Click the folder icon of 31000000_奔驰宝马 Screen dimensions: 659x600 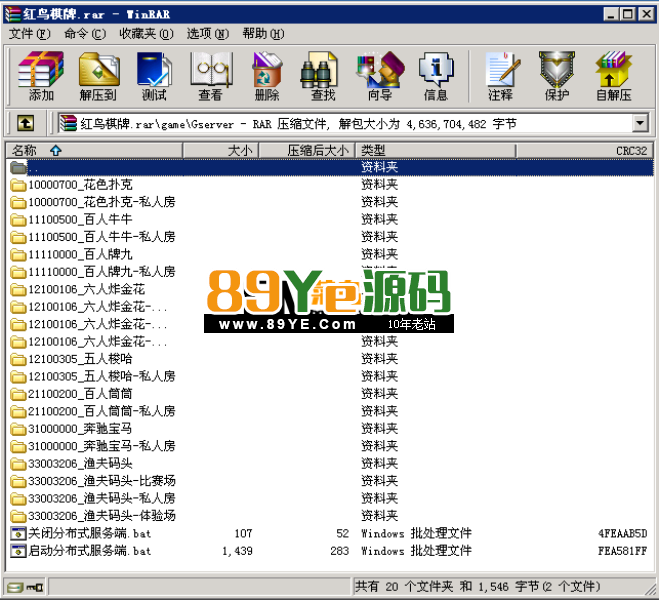pyautogui.click(x=18, y=429)
